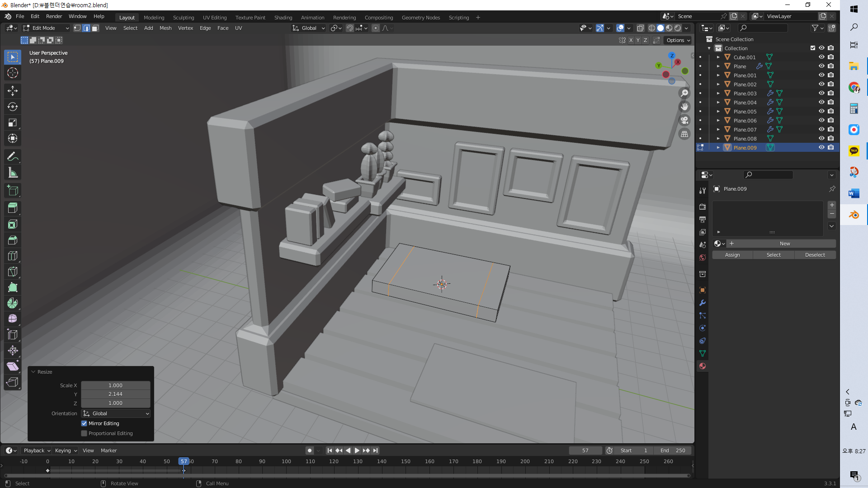Switch to UV Editing workspace tab
This screenshot has height=488, width=868.
click(215, 18)
